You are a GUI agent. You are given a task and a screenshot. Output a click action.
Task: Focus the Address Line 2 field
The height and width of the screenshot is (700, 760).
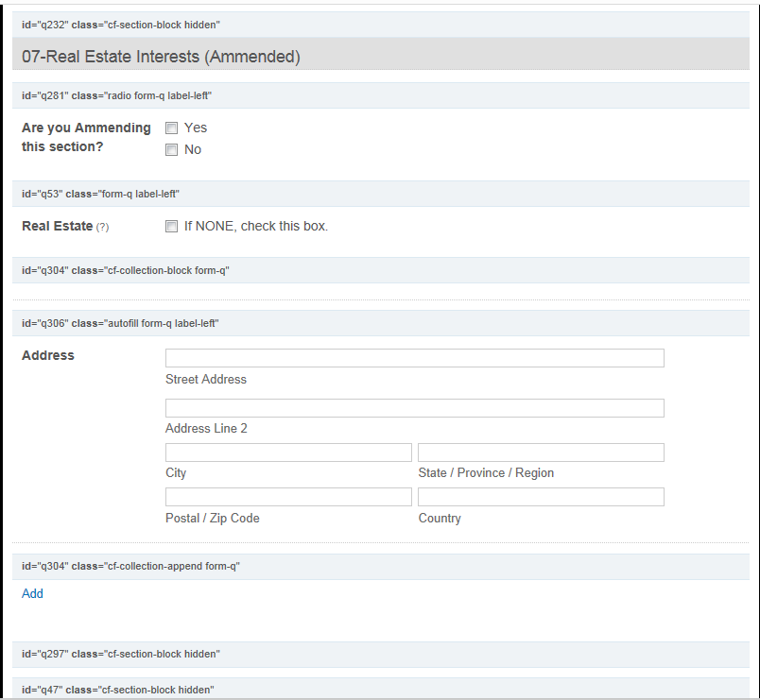tap(414, 408)
